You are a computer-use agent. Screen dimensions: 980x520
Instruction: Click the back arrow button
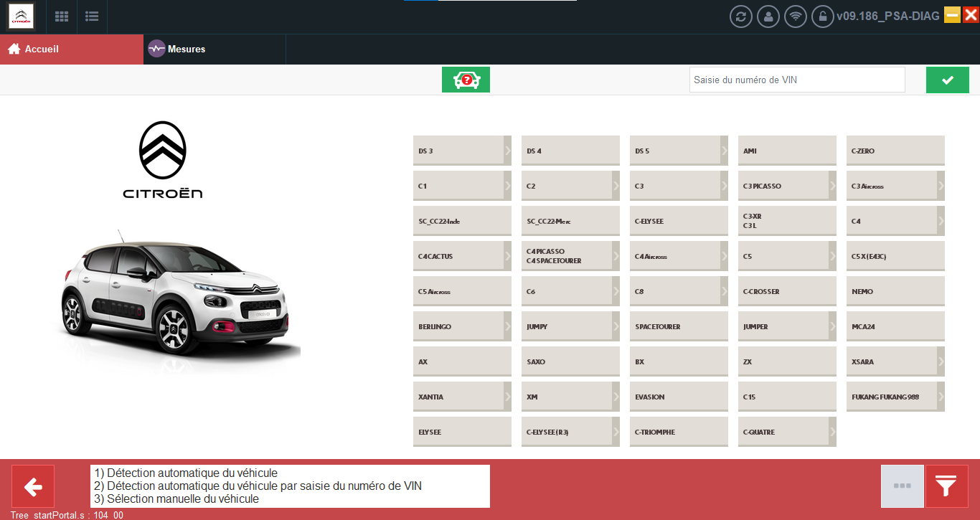pos(33,486)
